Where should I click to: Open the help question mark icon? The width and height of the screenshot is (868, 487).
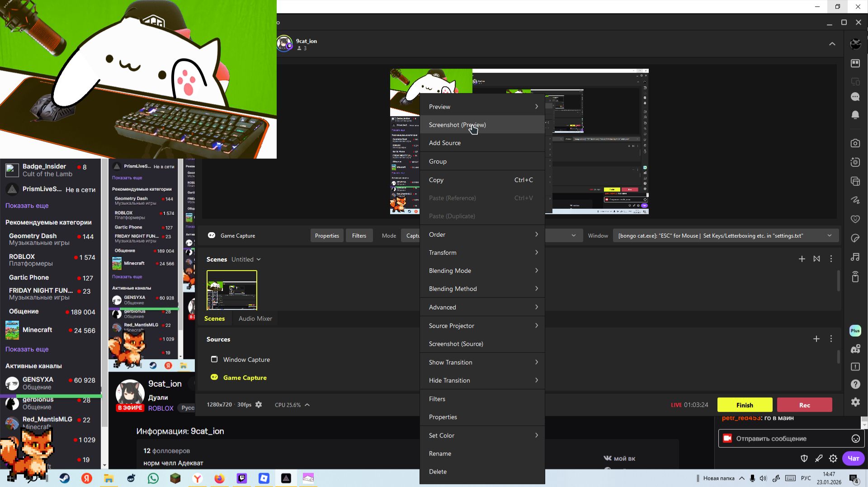(855, 384)
